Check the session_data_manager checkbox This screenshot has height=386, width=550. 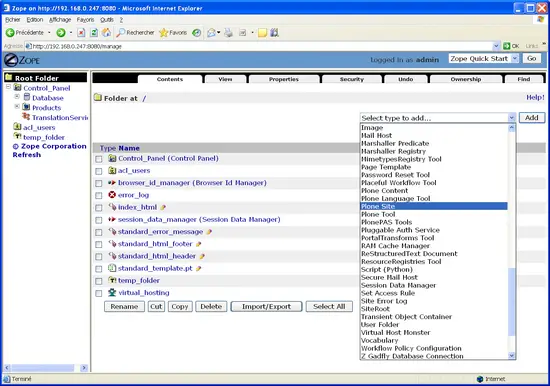[99, 220]
